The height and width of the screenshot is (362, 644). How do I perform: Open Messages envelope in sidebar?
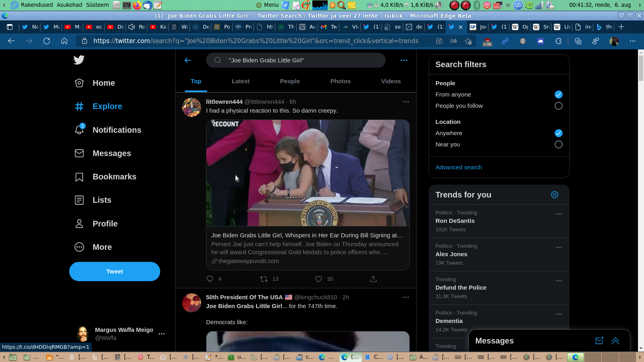(x=103, y=153)
